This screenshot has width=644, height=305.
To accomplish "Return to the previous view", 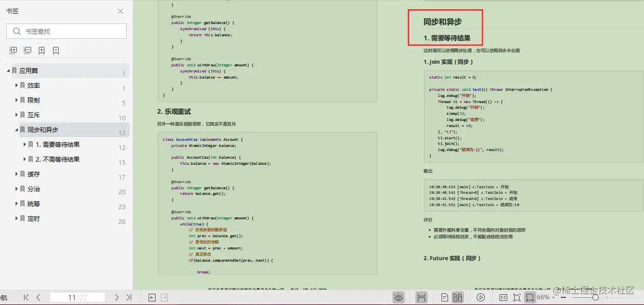I will coord(152,297).
